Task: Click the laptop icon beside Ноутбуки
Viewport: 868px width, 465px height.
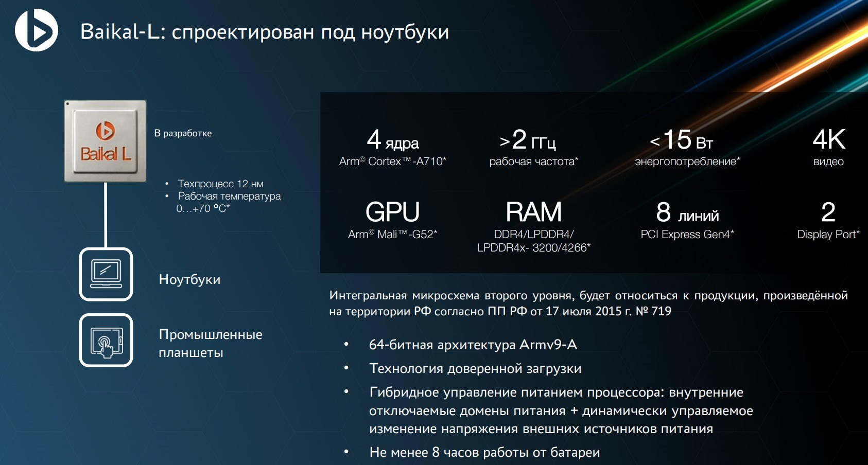Action: tap(106, 274)
